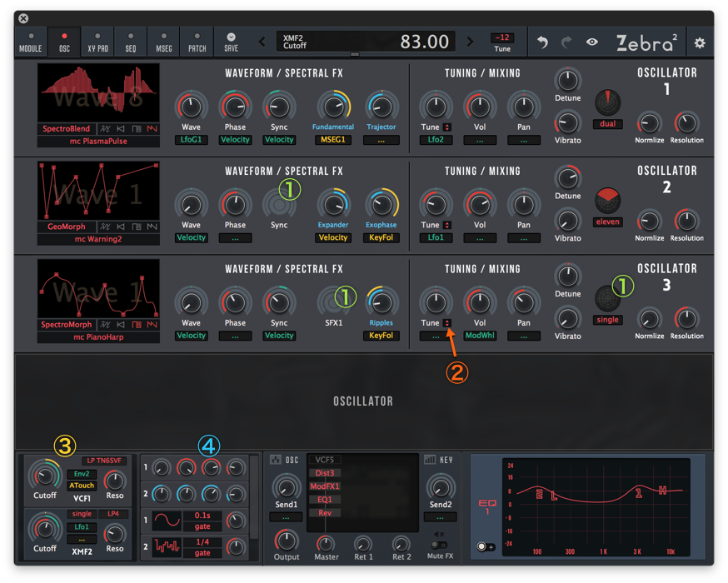This screenshot has width=728, height=583.
Task: Click the 1/4 rate field of LFO 2
Action: click(202, 541)
